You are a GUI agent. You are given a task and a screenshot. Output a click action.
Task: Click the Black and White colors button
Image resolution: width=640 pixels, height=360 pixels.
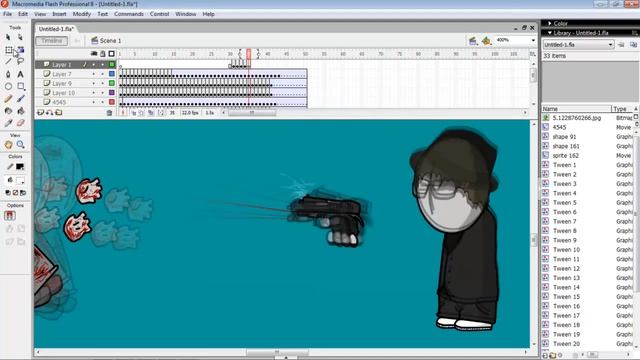click(x=8, y=193)
